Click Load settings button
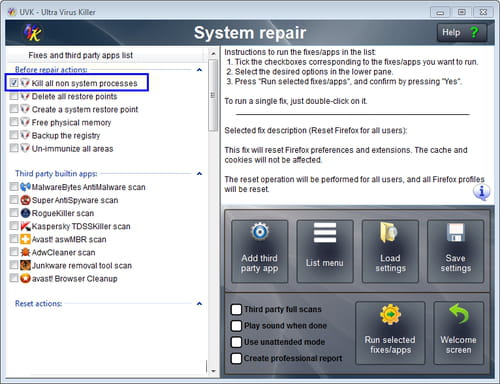Viewport: 500px width, 384px height. pyautogui.click(x=390, y=251)
